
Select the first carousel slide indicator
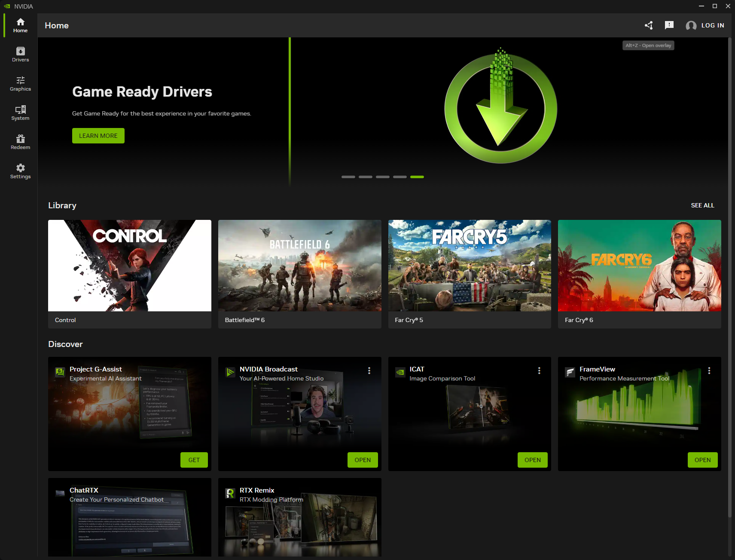tap(348, 177)
